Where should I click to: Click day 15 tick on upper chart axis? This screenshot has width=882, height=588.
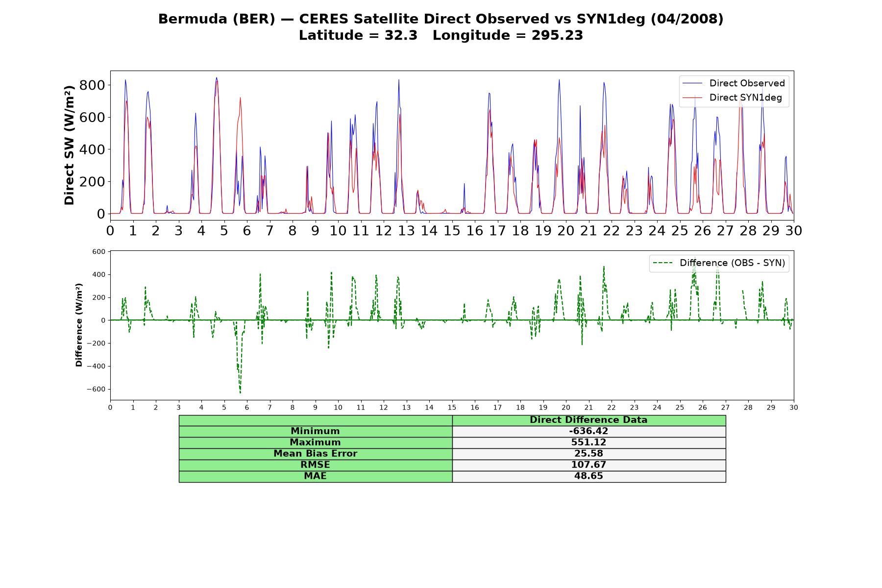click(452, 230)
